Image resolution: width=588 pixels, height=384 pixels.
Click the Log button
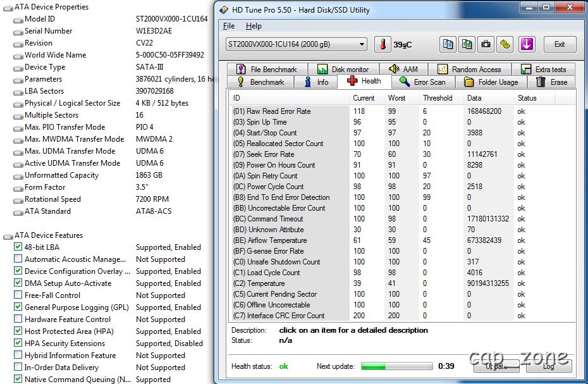pos(549,366)
